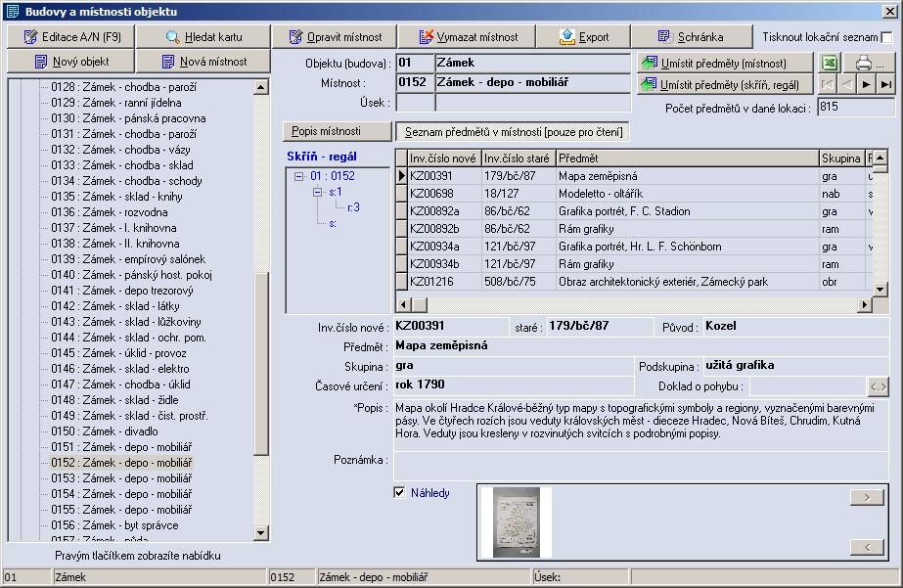Click the Skupina column header

841,158
